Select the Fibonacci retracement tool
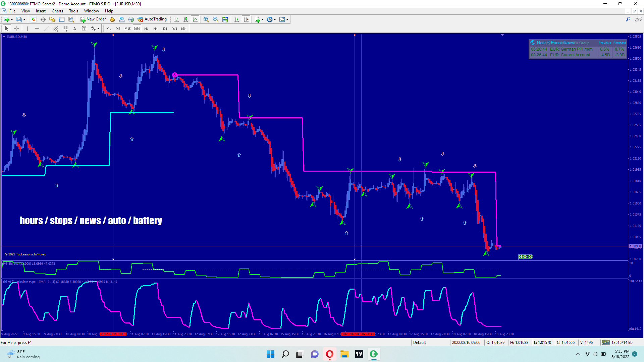Image resolution: width=644 pixels, height=362 pixels. 65,29
